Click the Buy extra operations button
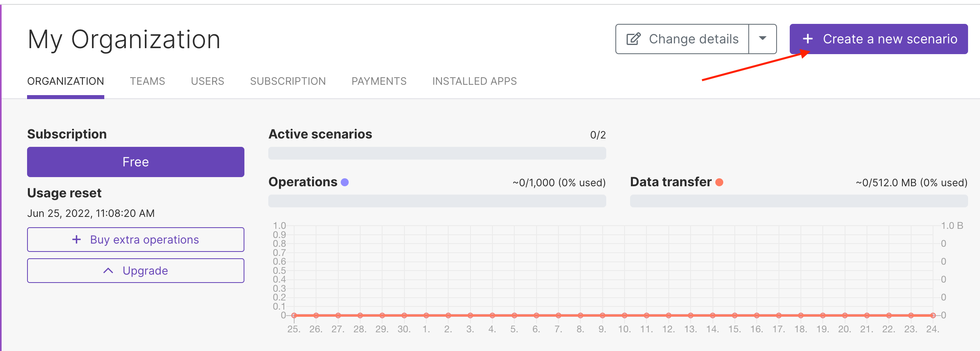 pyautogui.click(x=136, y=240)
